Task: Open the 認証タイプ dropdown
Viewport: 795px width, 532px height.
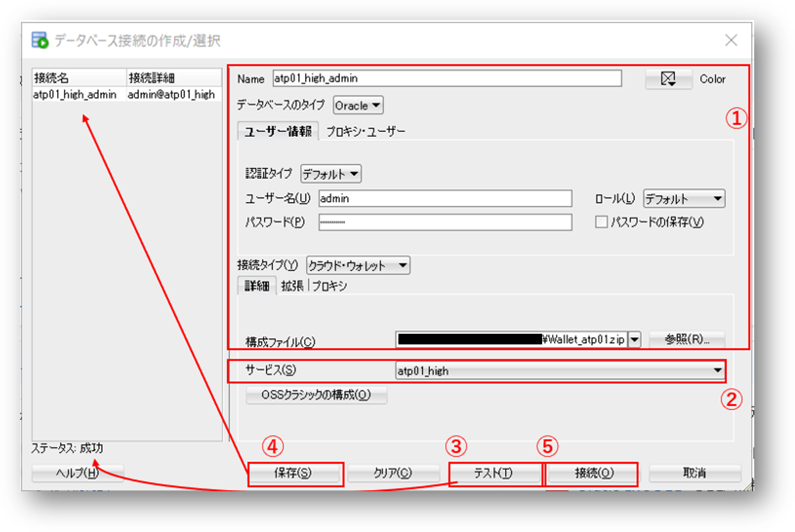Action: 332,174
